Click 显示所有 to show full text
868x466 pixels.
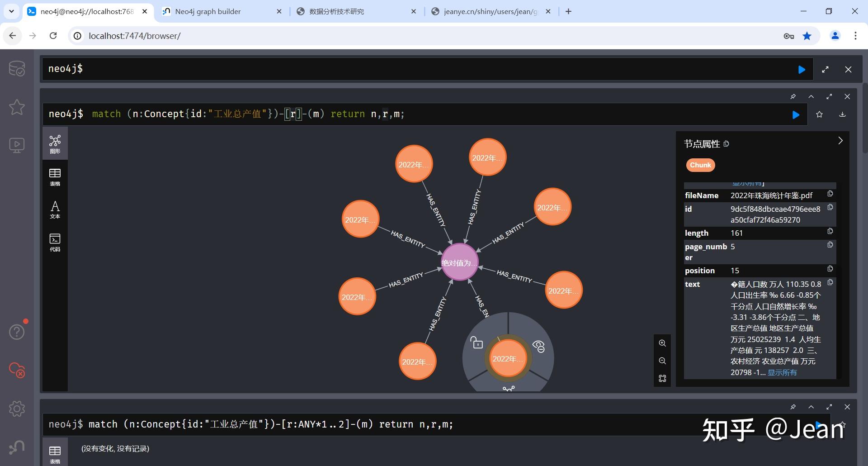point(782,372)
